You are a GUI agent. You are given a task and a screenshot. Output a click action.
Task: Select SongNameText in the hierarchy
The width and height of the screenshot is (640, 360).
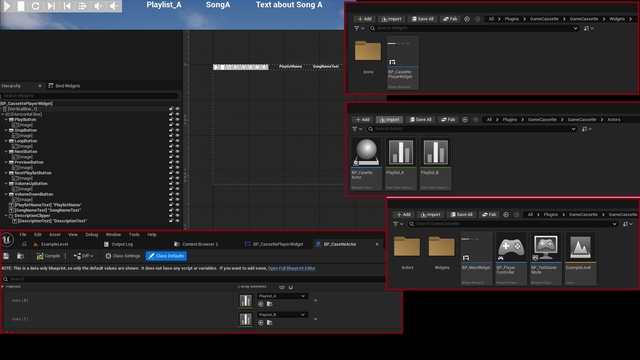pos(48,210)
